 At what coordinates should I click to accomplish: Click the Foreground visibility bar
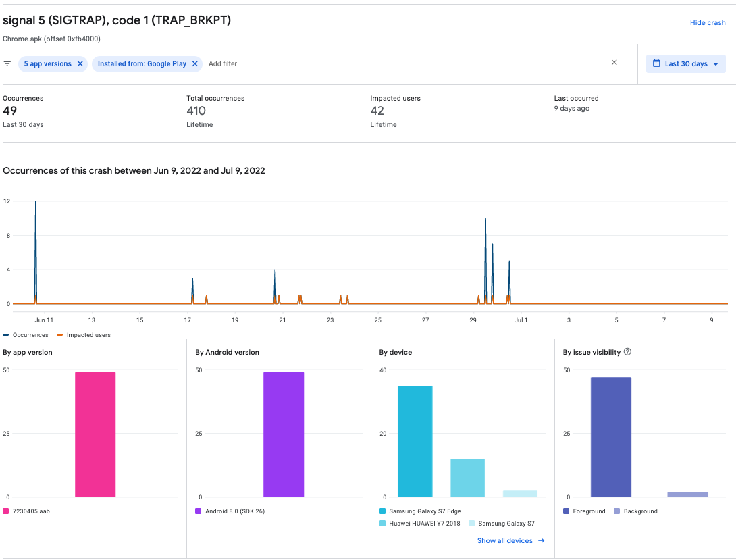(610, 437)
